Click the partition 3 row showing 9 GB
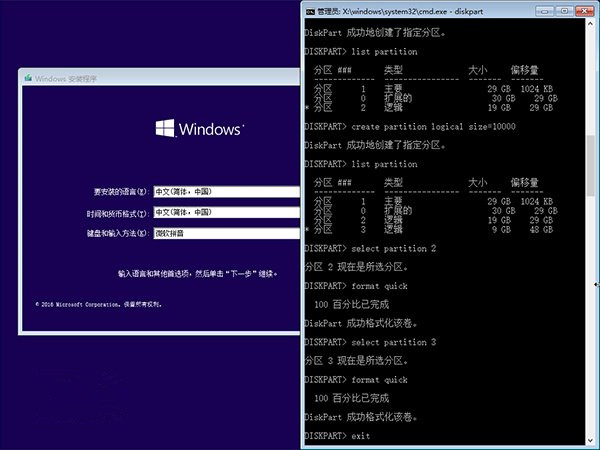This screenshot has height=450, width=600. (430, 230)
